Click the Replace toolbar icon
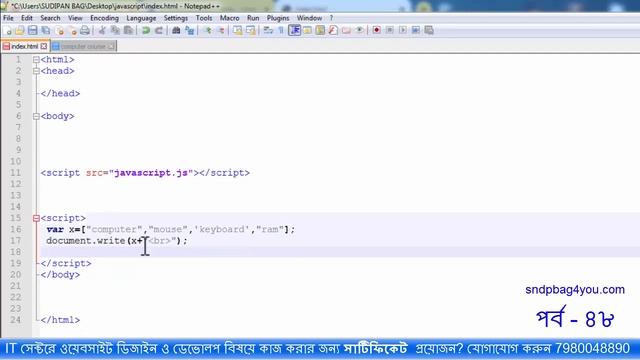This screenshot has width=640, height=360. pos(189,30)
